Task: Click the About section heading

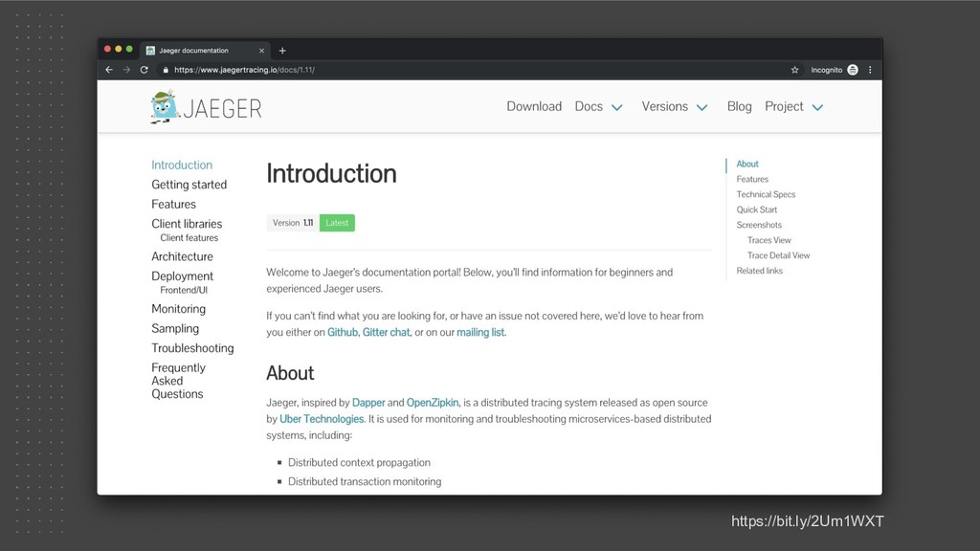Action: [x=290, y=373]
